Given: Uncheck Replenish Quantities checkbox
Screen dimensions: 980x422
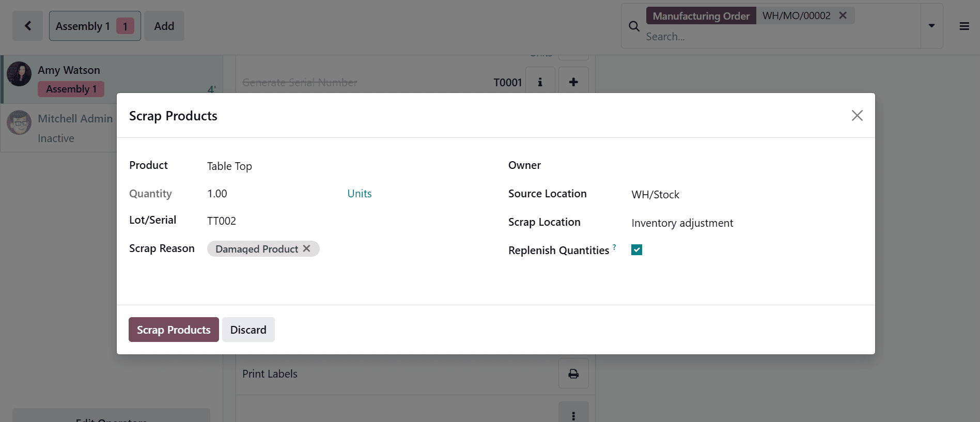Looking at the screenshot, I should 636,250.
